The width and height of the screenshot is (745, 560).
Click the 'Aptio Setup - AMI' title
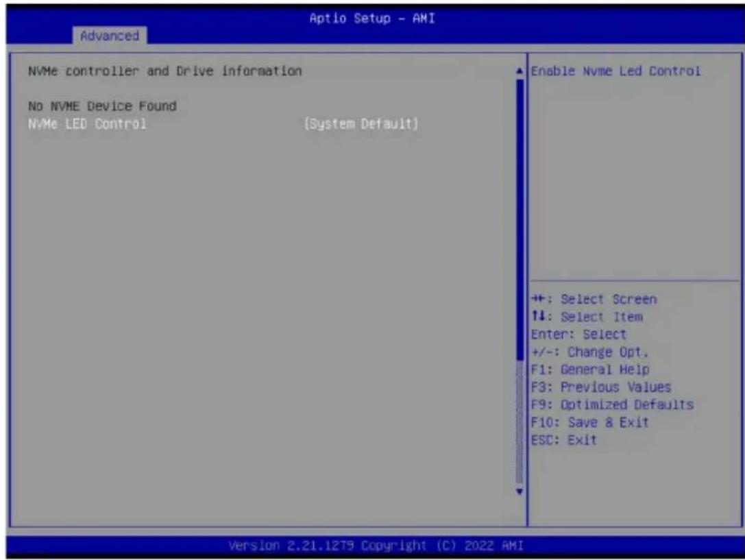point(372,18)
